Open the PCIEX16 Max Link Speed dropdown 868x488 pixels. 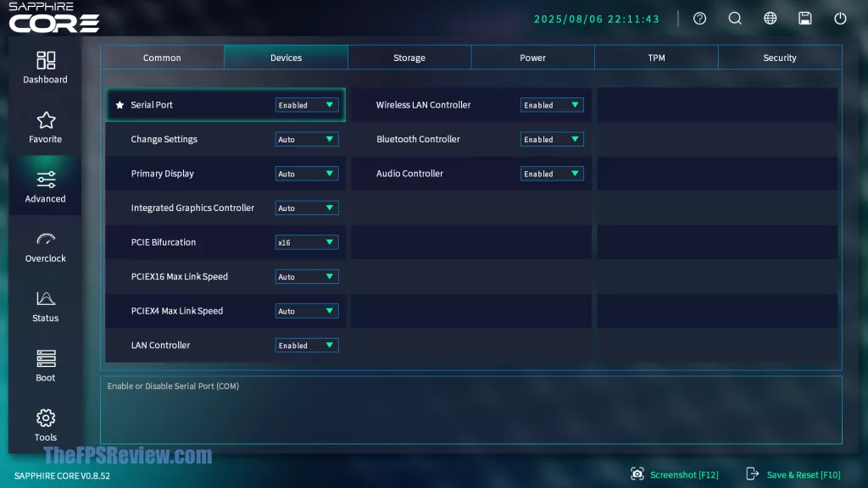click(307, 277)
